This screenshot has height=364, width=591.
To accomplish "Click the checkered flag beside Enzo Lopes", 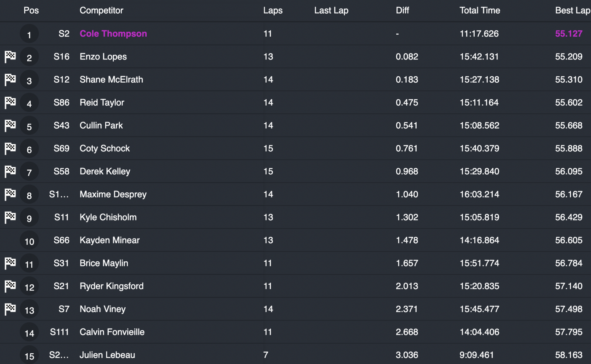I will (10, 57).
